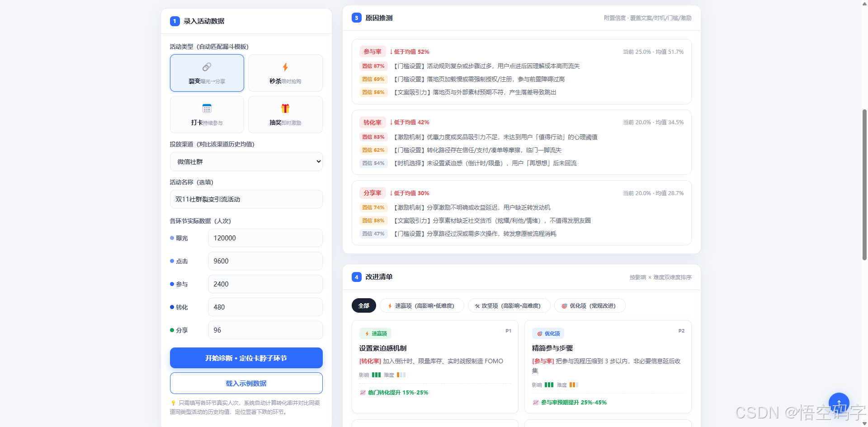Open the 投放渠道 dropdown showing 微信社群

(246, 161)
